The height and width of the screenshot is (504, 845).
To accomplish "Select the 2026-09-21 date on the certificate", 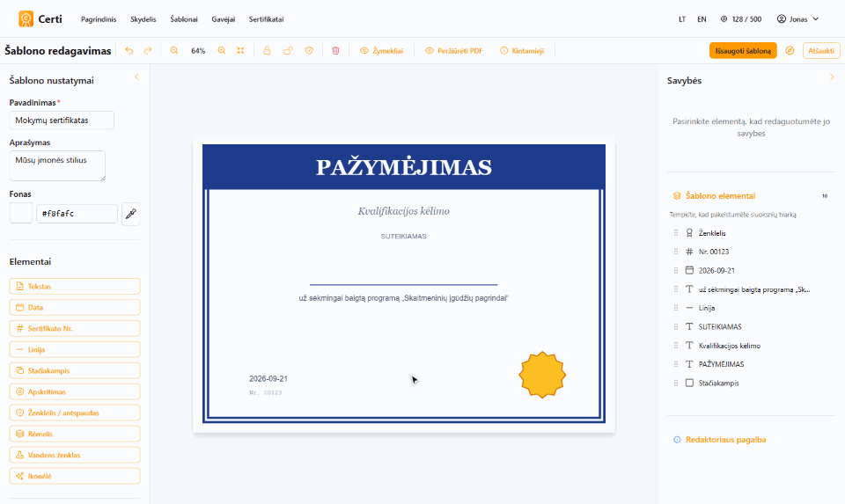I will click(268, 379).
